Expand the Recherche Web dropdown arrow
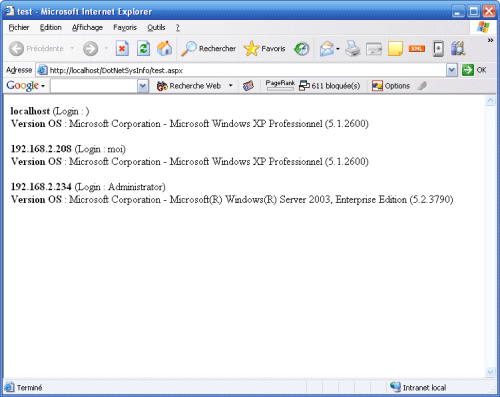Viewport: 500px width, 397px height. (230, 86)
